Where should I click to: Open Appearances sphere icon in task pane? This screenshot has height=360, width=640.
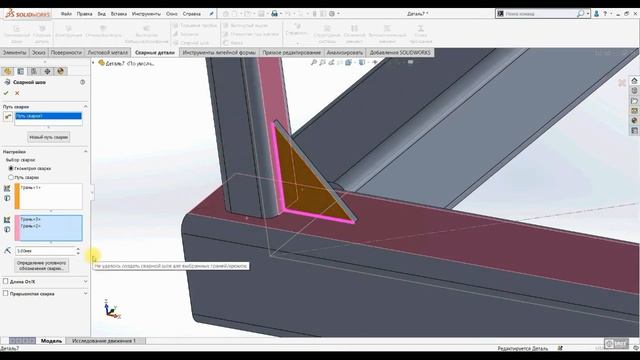[634, 120]
